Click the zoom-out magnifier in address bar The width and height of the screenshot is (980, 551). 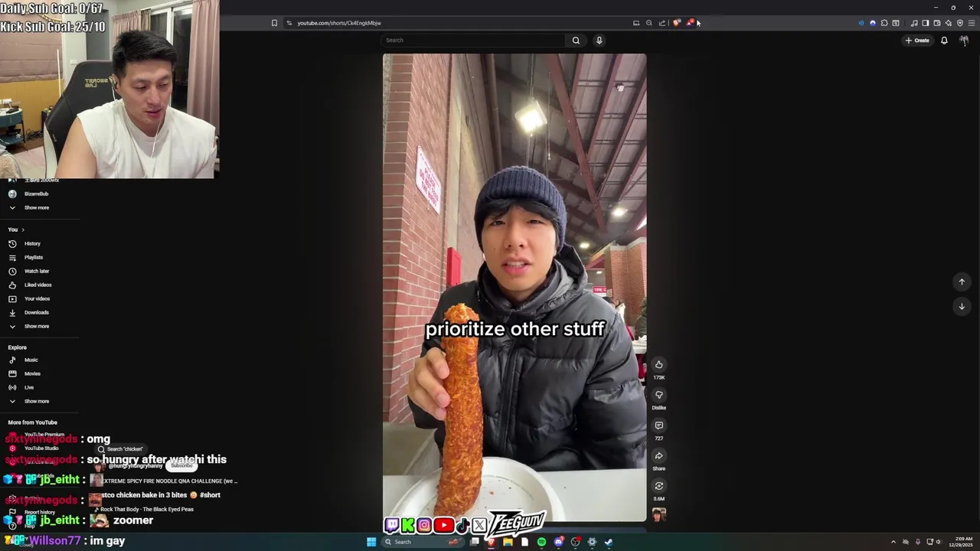[648, 23]
